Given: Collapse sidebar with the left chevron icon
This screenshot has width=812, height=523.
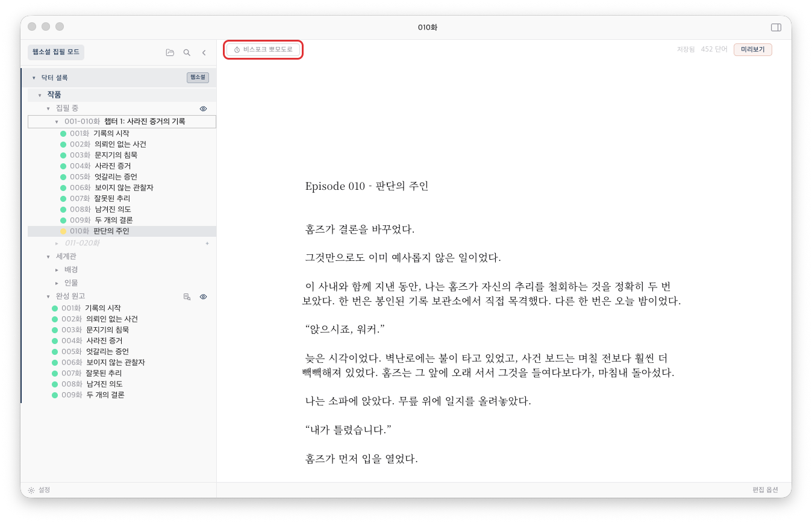Looking at the screenshot, I should click(204, 52).
